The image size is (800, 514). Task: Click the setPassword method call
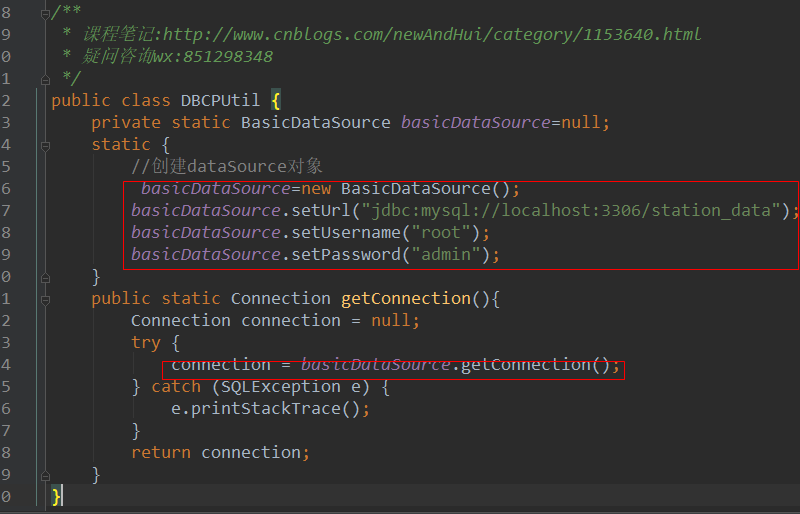tap(346, 254)
